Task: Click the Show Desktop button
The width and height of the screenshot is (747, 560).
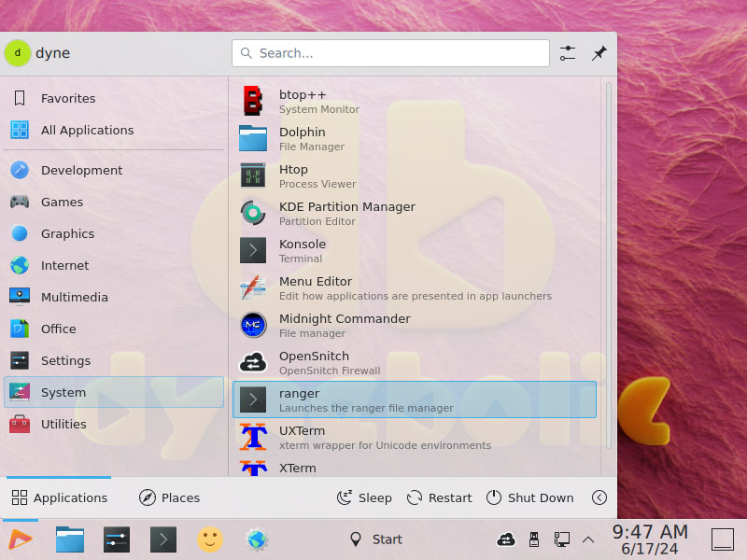Action: pyautogui.click(x=723, y=539)
